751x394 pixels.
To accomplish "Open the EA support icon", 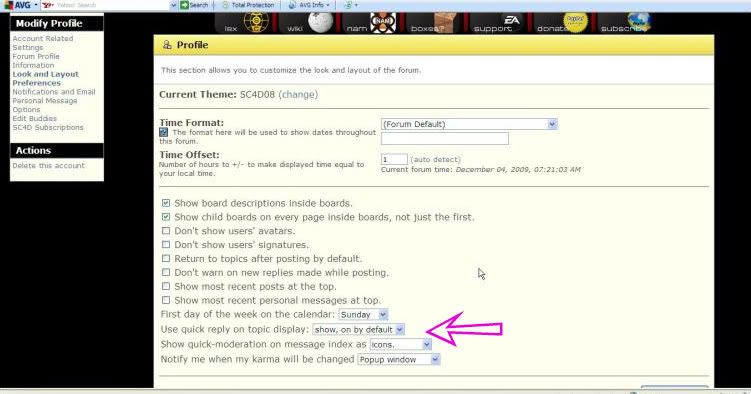I will click(x=511, y=21).
